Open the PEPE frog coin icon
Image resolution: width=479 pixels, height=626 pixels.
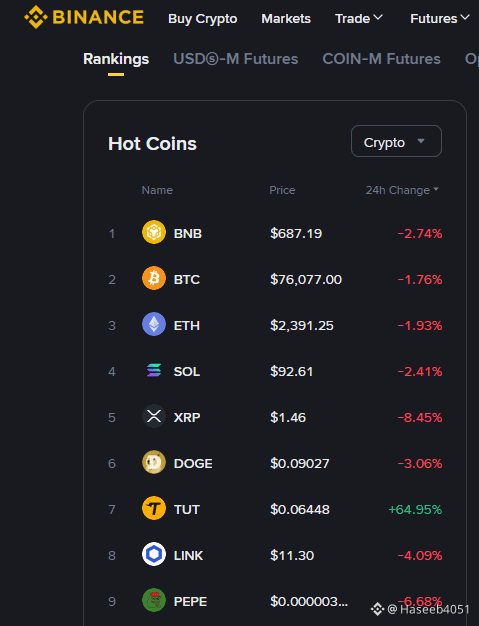coord(154,600)
